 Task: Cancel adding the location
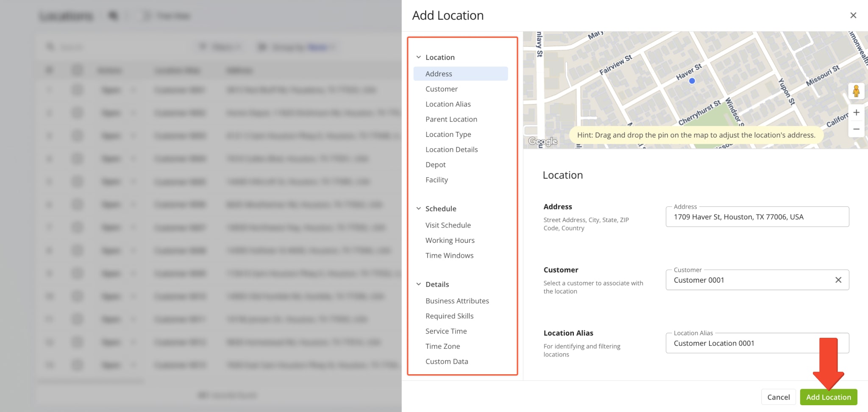click(x=778, y=397)
